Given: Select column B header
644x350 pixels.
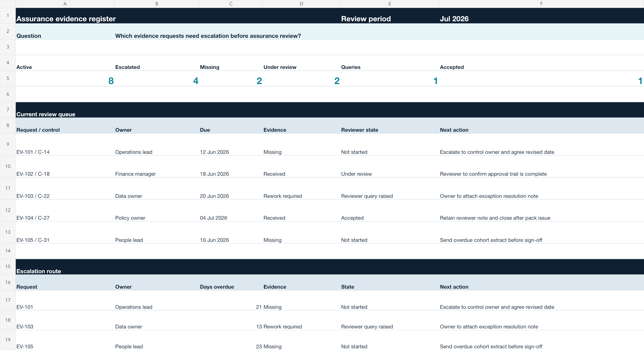Looking at the screenshot, I should click(x=157, y=4).
